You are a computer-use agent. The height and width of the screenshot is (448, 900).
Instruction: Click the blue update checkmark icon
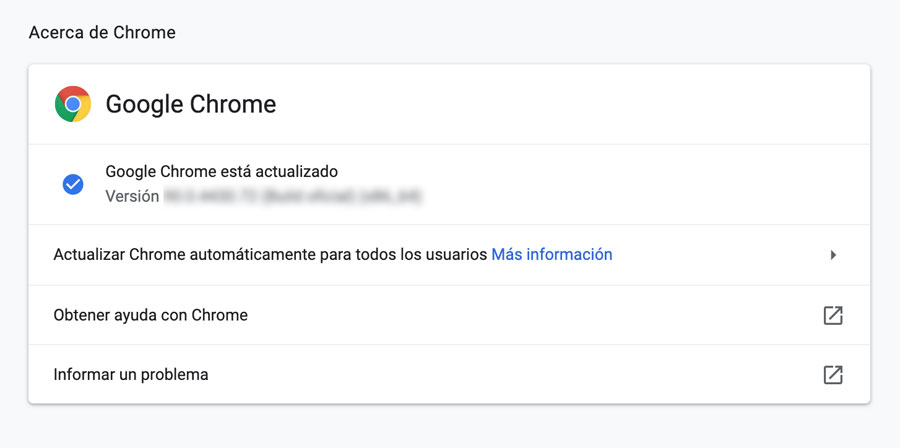pos(73,184)
